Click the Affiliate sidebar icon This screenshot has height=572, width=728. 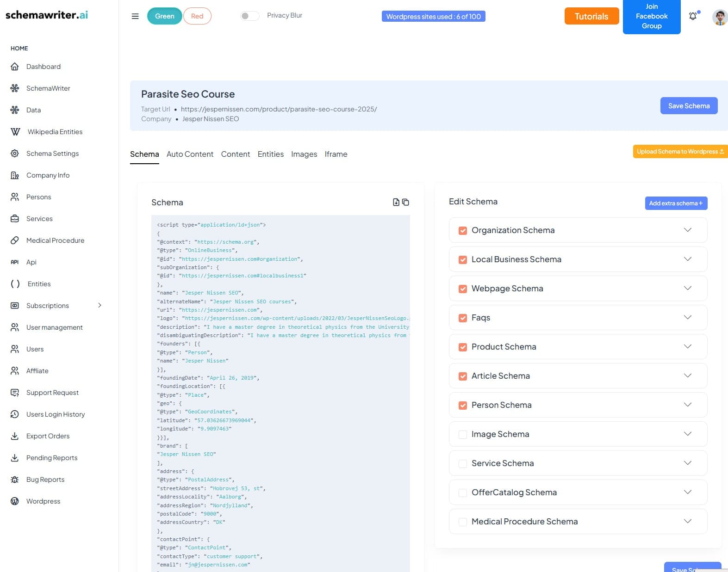coord(15,371)
